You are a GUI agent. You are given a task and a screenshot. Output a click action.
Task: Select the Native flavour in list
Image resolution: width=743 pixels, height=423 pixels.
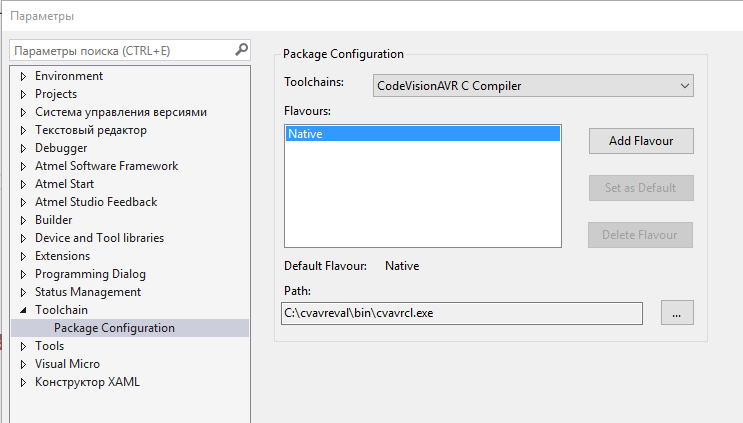pos(422,133)
